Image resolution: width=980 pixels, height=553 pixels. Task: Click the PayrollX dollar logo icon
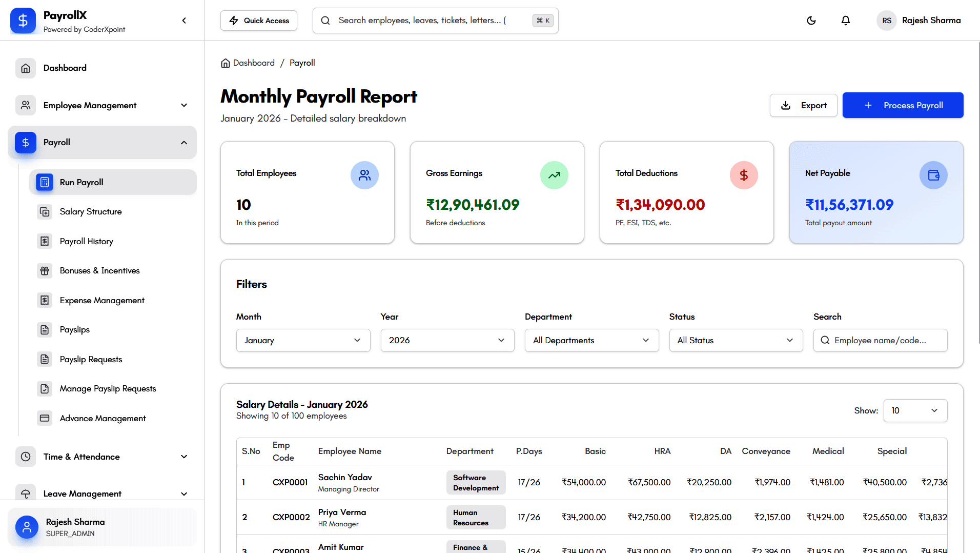pos(23,21)
